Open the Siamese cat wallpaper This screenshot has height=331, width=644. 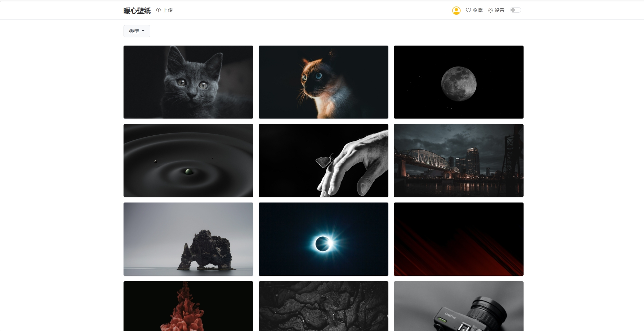[x=323, y=82]
